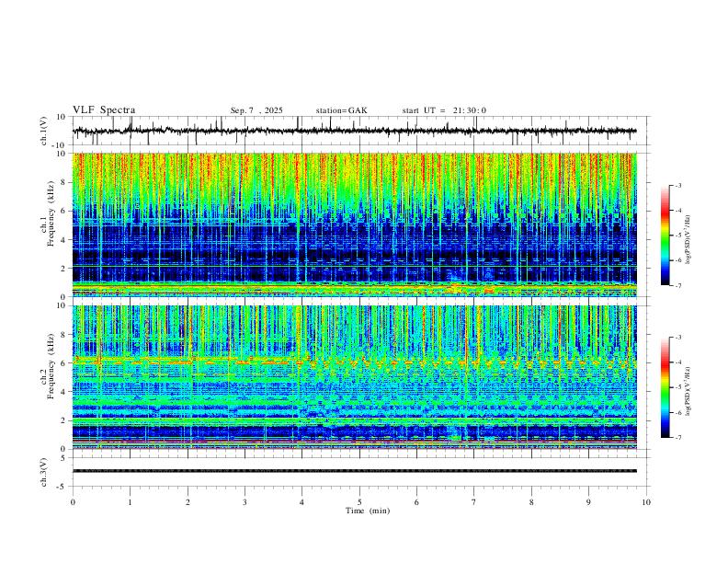Click time axis tick label "7"
This screenshot has height=563, width=728.
pos(474,502)
